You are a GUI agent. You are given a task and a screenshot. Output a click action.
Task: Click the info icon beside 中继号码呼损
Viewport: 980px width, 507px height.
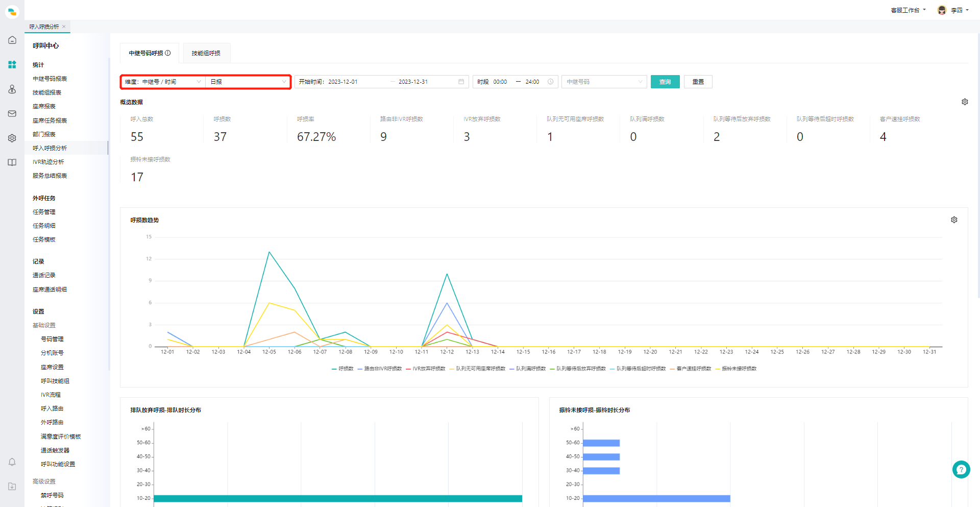pos(168,53)
